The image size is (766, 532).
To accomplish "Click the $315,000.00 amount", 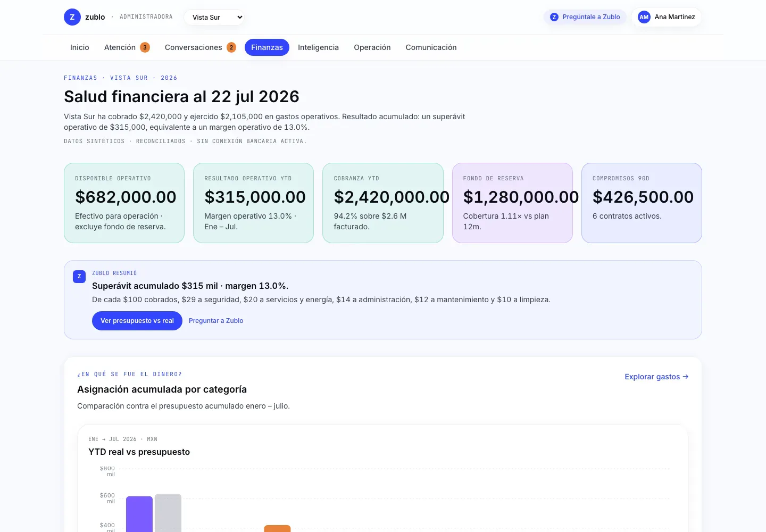I will [x=255, y=197].
